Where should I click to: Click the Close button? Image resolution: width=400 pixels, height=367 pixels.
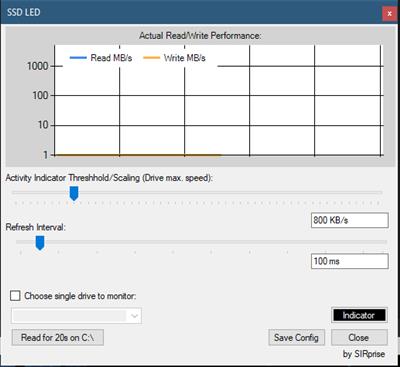click(x=359, y=337)
